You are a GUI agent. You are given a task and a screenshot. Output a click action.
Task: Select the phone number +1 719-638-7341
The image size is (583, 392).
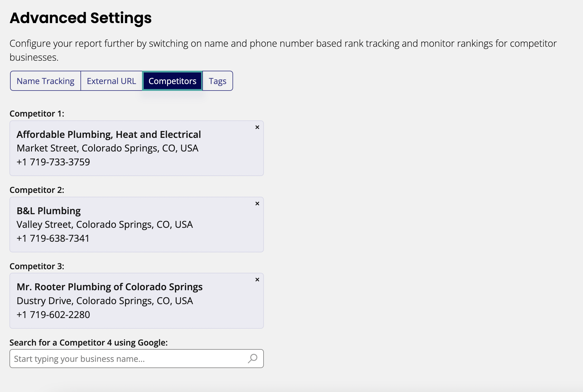click(53, 238)
